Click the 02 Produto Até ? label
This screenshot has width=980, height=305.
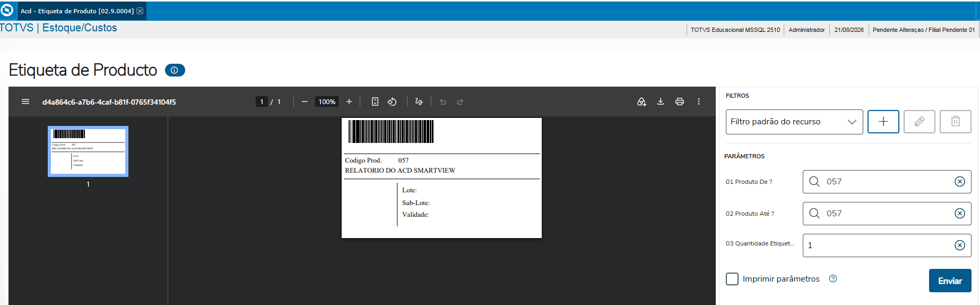tap(750, 214)
